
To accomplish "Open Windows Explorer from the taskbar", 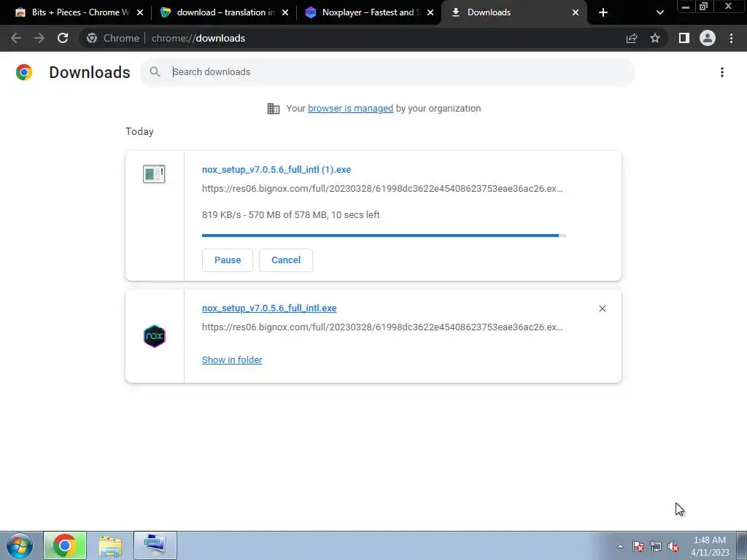I will coord(110,545).
